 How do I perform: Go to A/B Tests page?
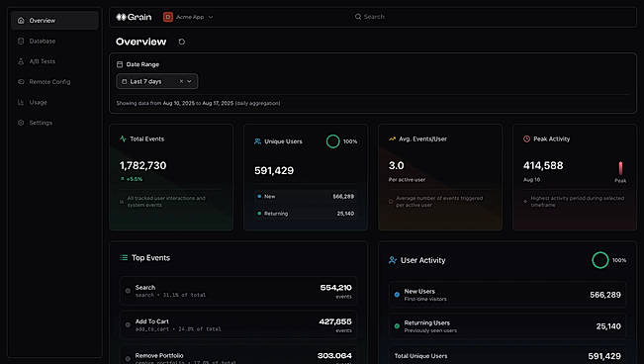(54, 61)
